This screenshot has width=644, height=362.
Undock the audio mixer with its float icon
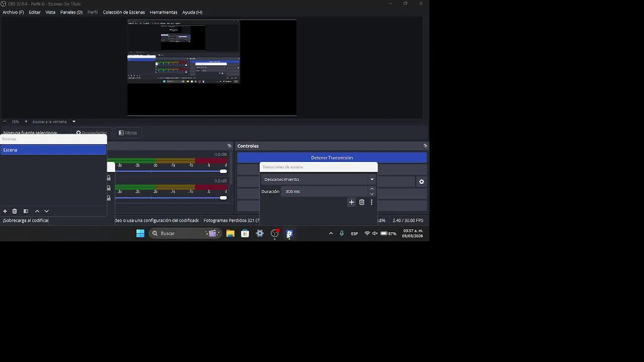coord(229,146)
